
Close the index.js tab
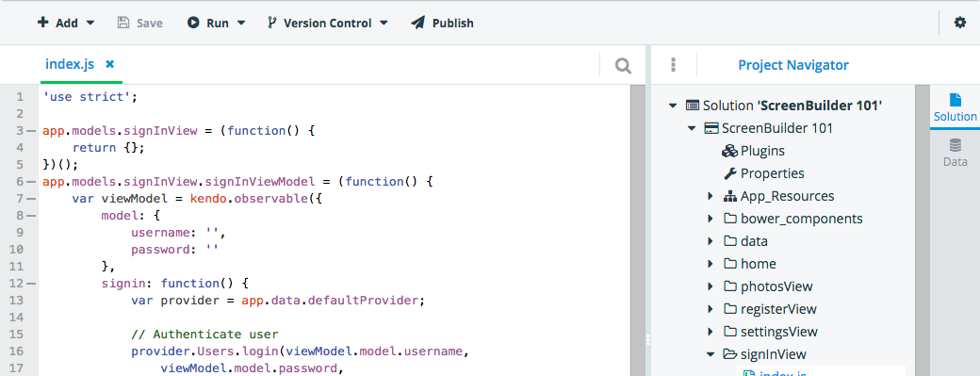[x=110, y=64]
